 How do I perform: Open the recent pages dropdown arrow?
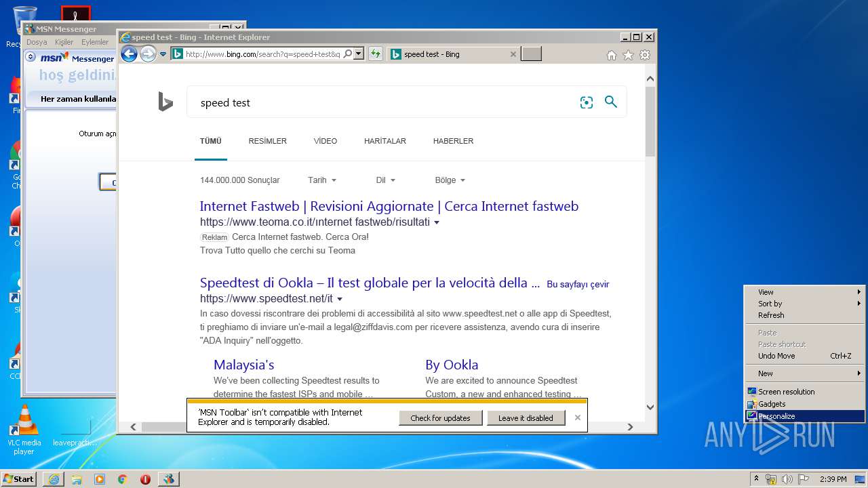163,54
